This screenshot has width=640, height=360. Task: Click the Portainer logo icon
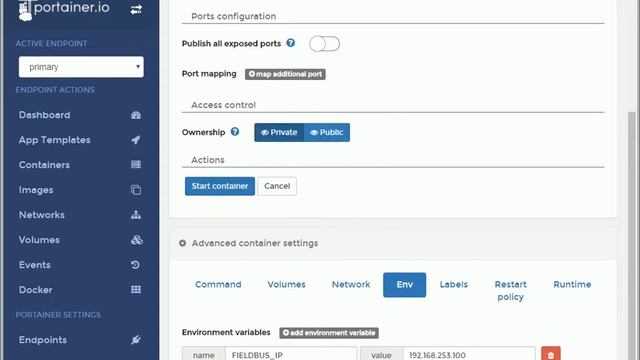tap(25, 11)
